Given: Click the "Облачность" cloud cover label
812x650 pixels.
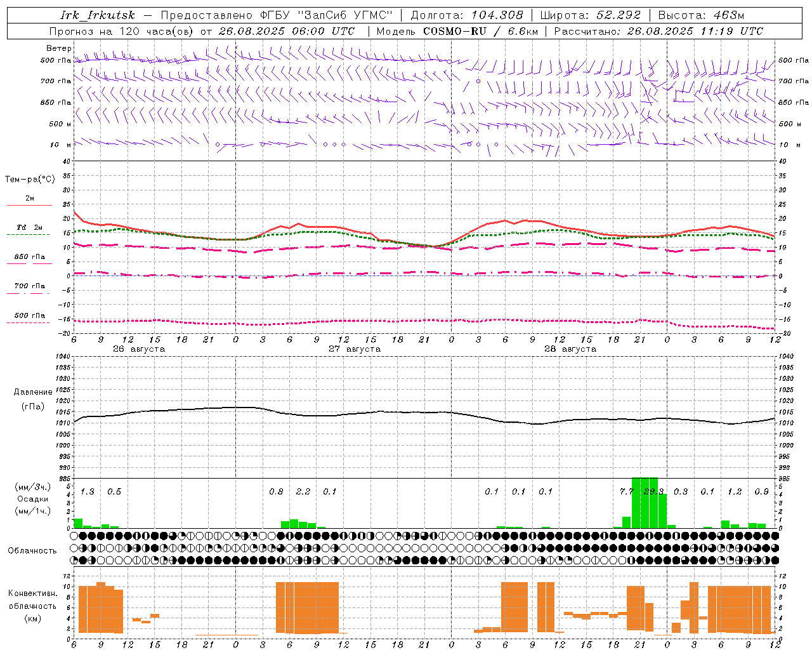Looking at the screenshot, I should tap(32, 551).
